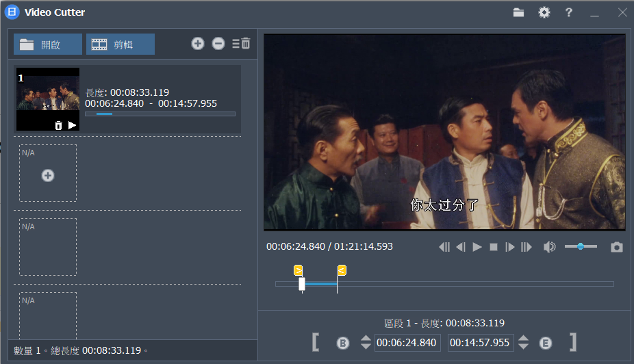The height and width of the screenshot is (364, 634).
Task: Take snapshot with camera icon
Action: click(617, 247)
